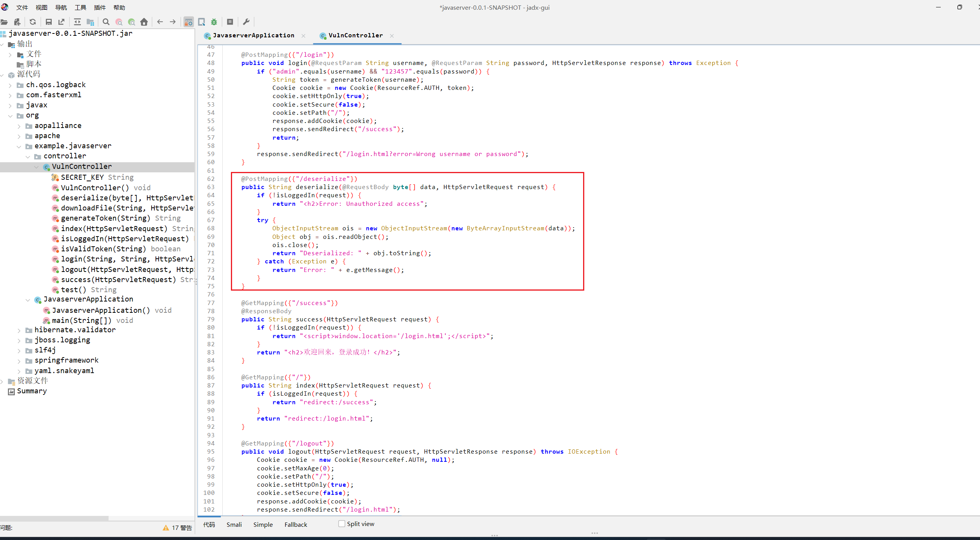
Task: Open the 文件 menu
Action: [x=22, y=7]
